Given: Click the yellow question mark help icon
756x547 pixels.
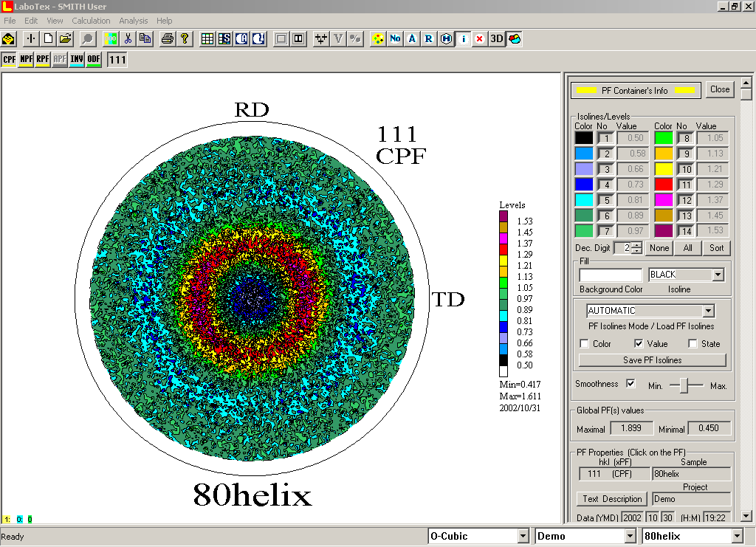Looking at the screenshot, I should 185,38.
